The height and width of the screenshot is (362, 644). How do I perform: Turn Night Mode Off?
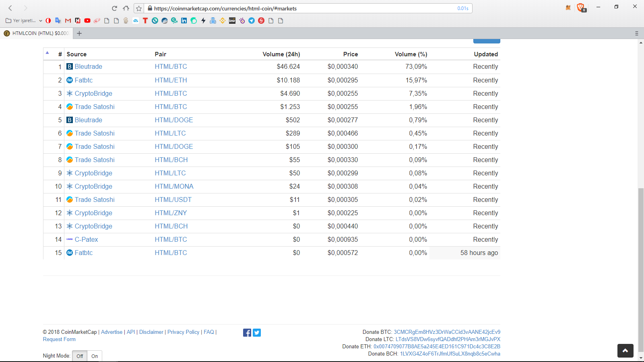click(80, 356)
